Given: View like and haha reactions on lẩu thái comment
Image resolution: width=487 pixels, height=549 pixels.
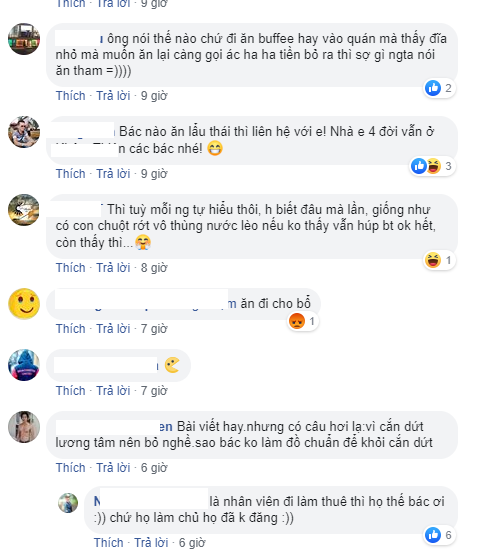Looking at the screenshot, I should (x=432, y=166).
